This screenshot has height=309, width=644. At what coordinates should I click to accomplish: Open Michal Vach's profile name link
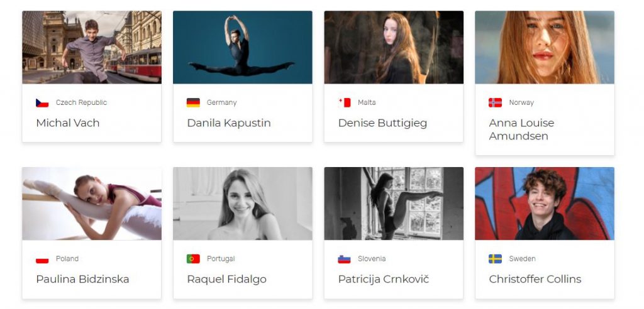(x=68, y=123)
